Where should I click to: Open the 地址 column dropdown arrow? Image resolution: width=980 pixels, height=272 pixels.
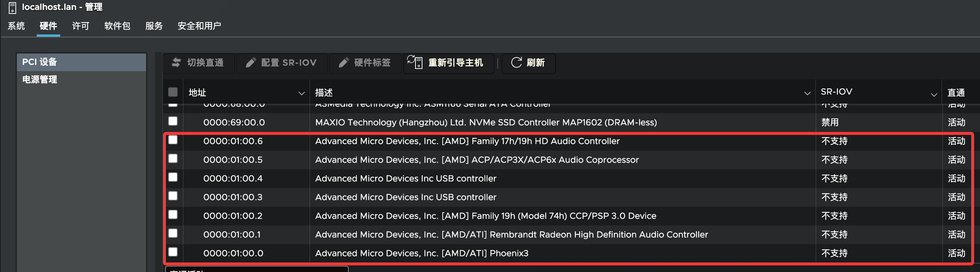(x=301, y=93)
